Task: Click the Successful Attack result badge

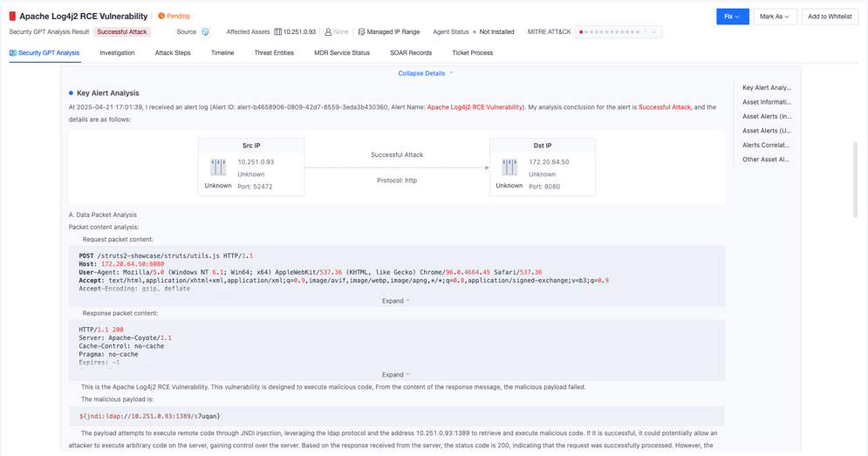Action: (122, 32)
